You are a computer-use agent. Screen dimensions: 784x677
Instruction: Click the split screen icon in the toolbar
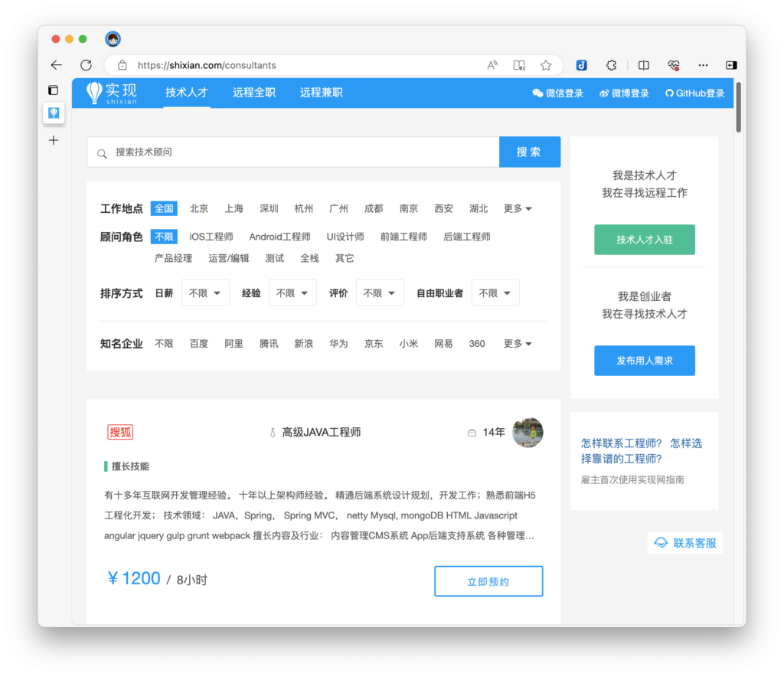pyautogui.click(x=643, y=65)
